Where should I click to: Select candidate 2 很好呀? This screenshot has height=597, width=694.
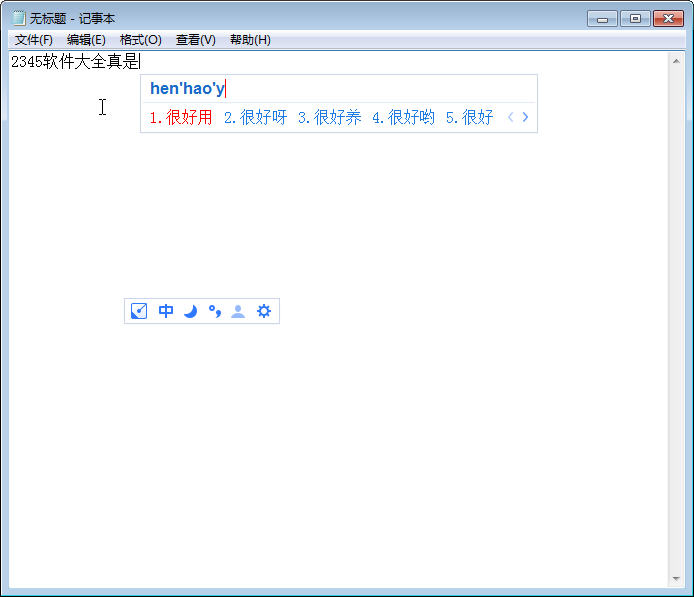pos(255,118)
